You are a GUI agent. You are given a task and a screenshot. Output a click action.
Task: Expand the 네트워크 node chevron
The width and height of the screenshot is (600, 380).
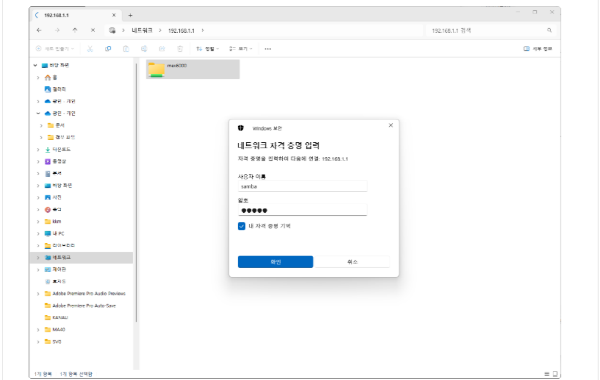pyautogui.click(x=38, y=258)
